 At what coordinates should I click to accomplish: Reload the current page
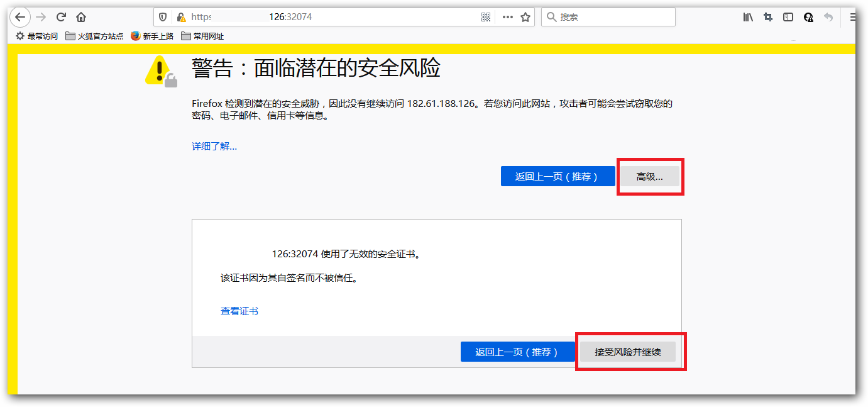point(61,17)
